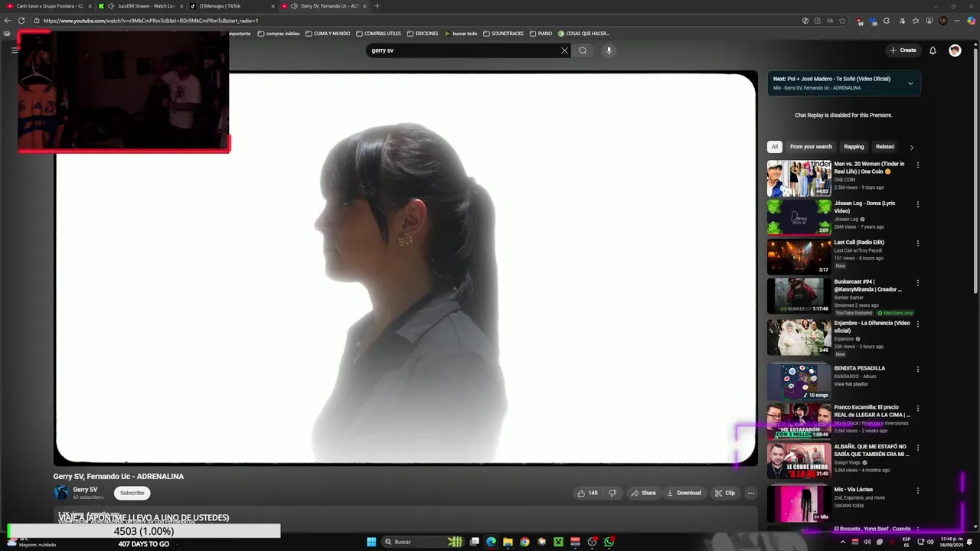Share the ADRENALINA video
Image resolution: width=980 pixels, height=551 pixels.
tap(643, 493)
